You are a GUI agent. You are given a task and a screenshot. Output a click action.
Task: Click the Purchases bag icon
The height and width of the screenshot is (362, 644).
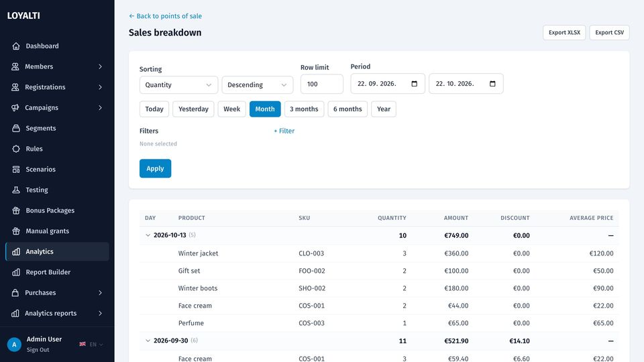(15, 293)
